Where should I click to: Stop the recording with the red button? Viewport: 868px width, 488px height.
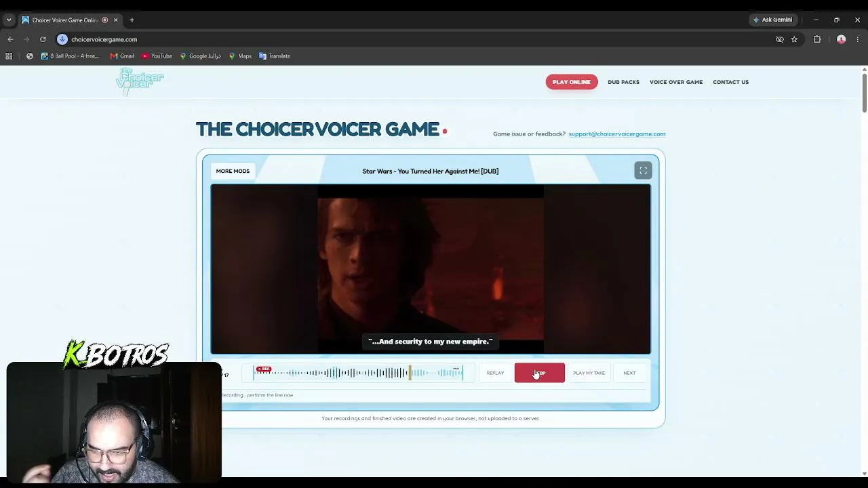pyautogui.click(x=540, y=373)
